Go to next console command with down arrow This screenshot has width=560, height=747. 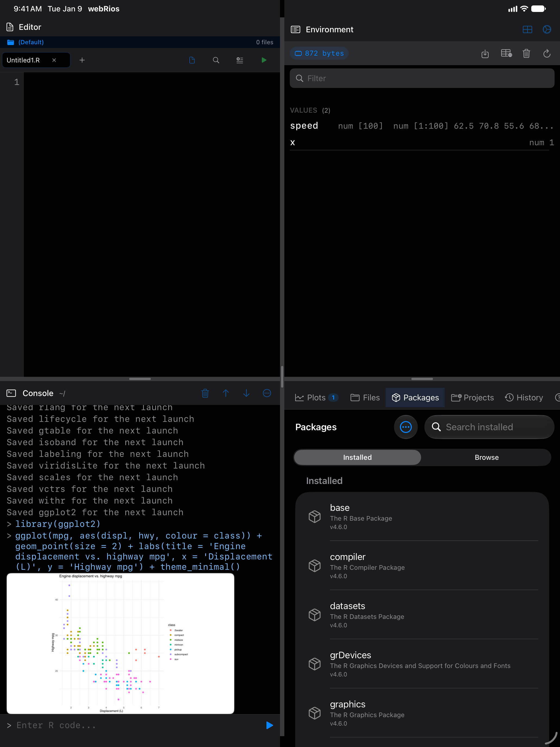pyautogui.click(x=246, y=393)
